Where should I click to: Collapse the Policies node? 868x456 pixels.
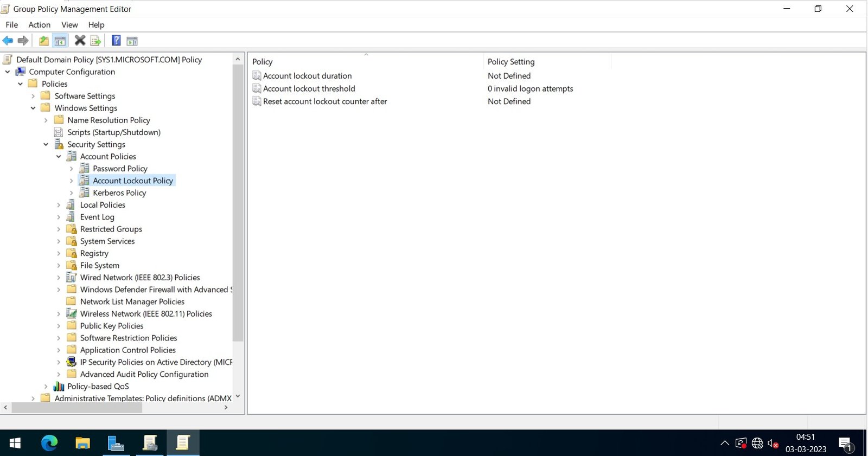click(x=20, y=84)
